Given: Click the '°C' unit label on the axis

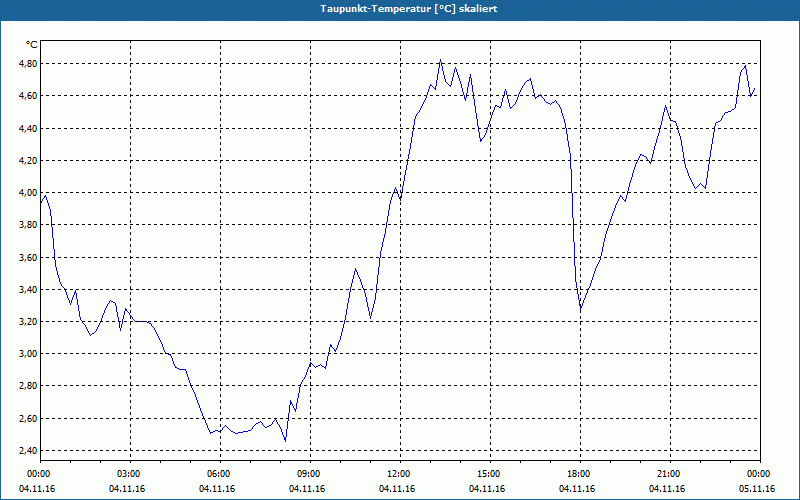Looking at the screenshot, I should coord(32,45).
